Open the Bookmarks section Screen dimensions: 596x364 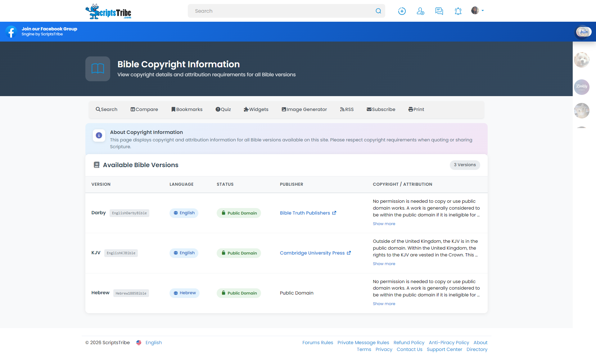[x=187, y=109]
